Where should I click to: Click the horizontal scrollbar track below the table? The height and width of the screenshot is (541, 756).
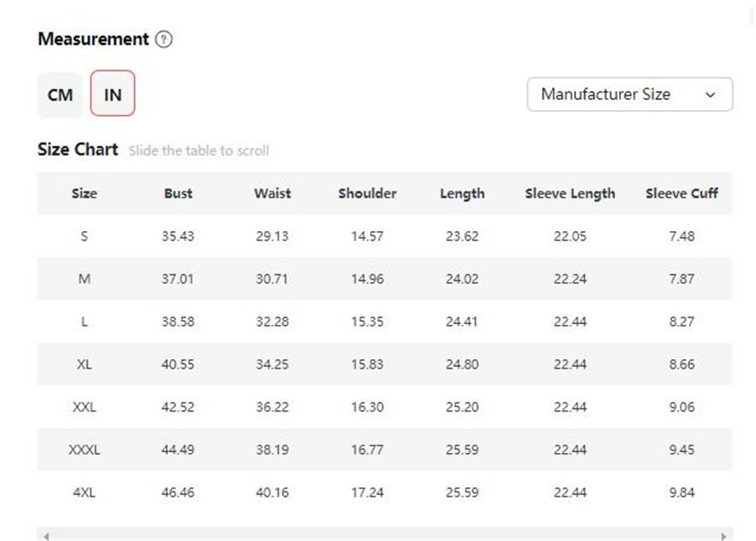click(x=385, y=534)
